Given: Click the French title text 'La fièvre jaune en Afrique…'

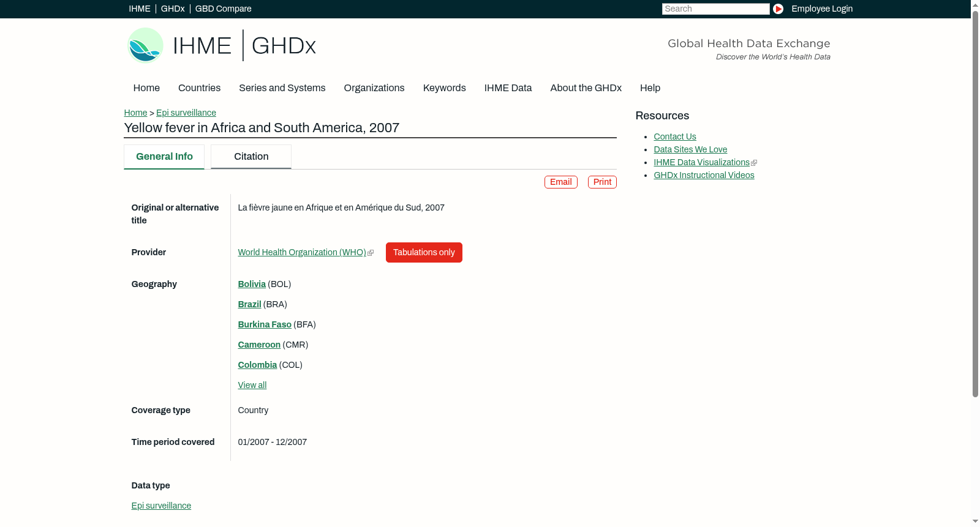Looking at the screenshot, I should (341, 208).
